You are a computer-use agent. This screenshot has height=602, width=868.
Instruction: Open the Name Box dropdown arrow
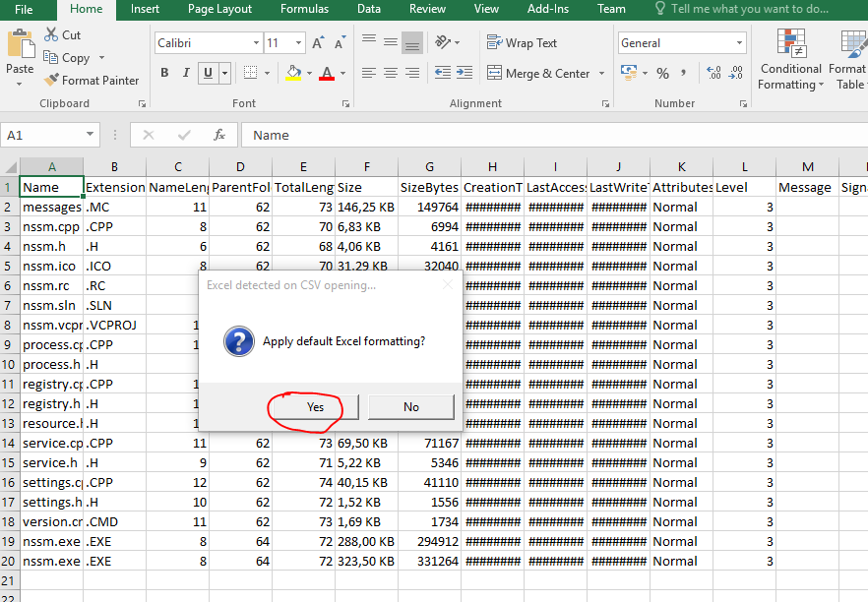90,135
